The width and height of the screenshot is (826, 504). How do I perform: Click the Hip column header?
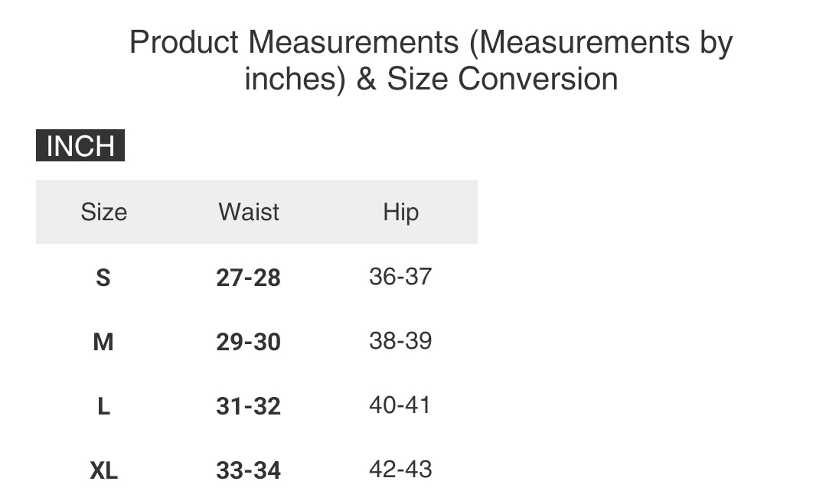pos(400,212)
